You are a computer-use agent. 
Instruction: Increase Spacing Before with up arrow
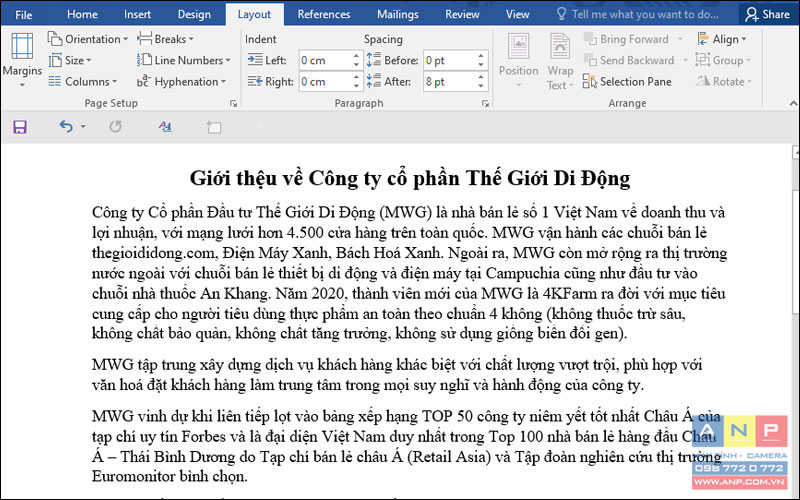pos(481,56)
